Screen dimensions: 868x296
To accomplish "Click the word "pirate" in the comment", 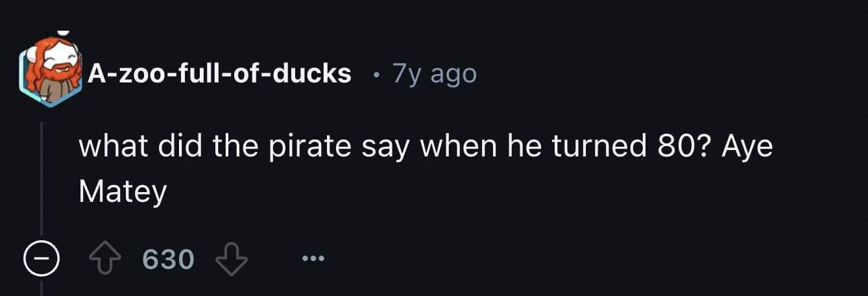I will (304, 149).
